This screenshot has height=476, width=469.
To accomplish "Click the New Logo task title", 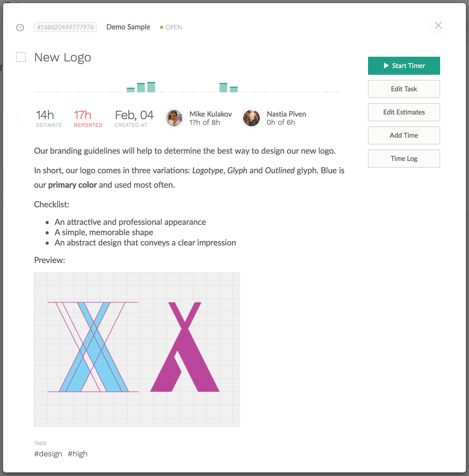I will (x=63, y=57).
